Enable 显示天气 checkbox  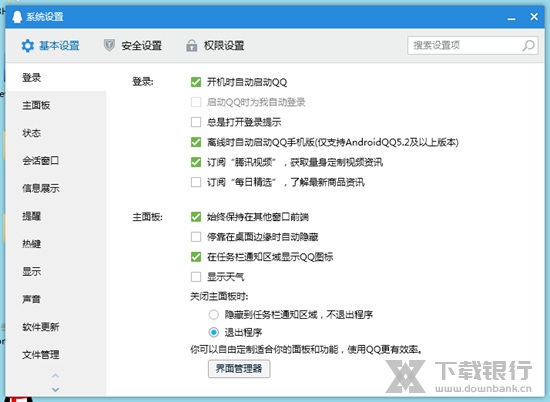pos(196,277)
